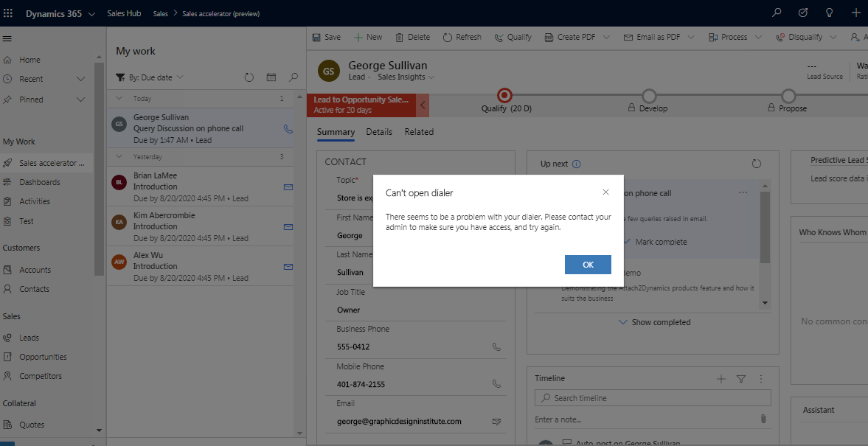
Task: Switch to the Details tab
Action: pos(379,132)
